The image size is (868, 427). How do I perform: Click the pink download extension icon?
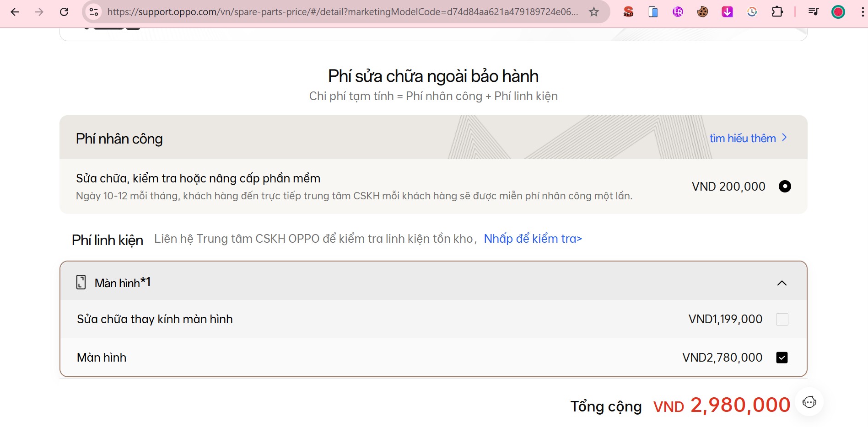tap(727, 12)
